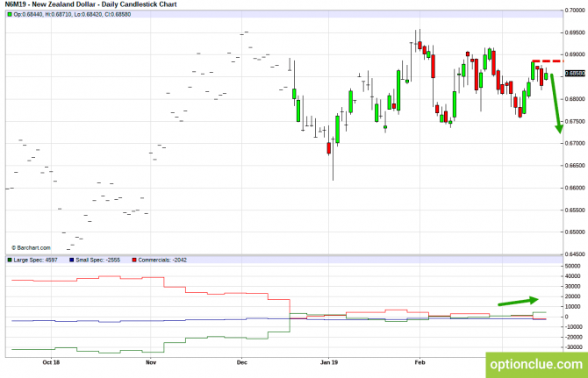Click the -10000 COT axis label

click(572, 327)
